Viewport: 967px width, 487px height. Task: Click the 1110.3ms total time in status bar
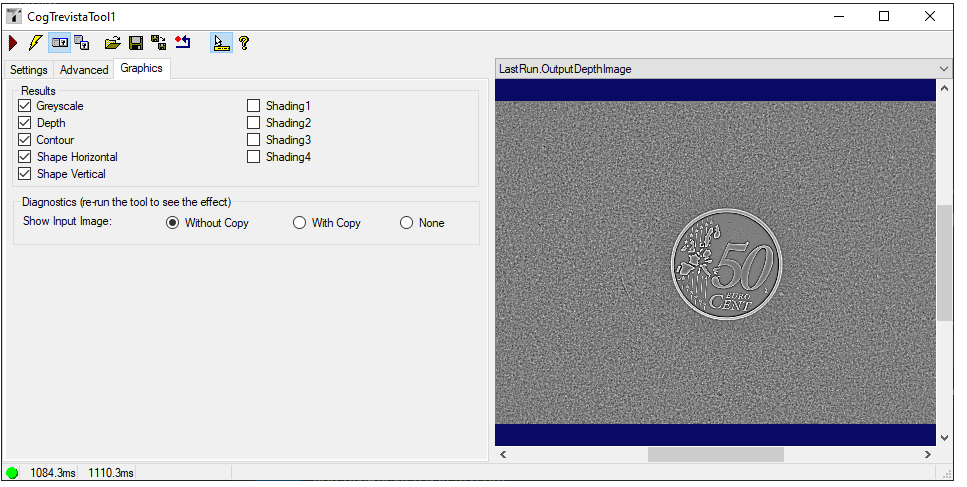(x=110, y=473)
